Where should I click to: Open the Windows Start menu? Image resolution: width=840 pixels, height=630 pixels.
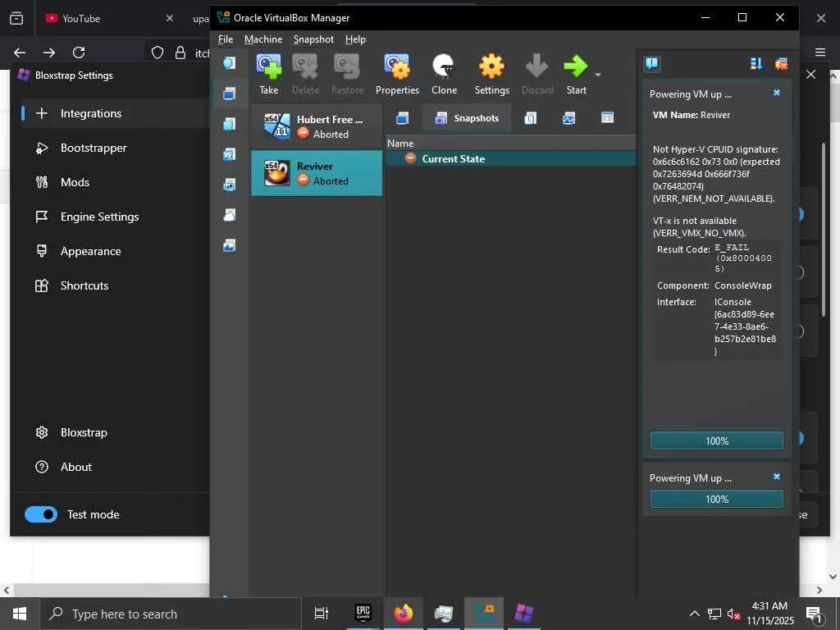click(20, 614)
